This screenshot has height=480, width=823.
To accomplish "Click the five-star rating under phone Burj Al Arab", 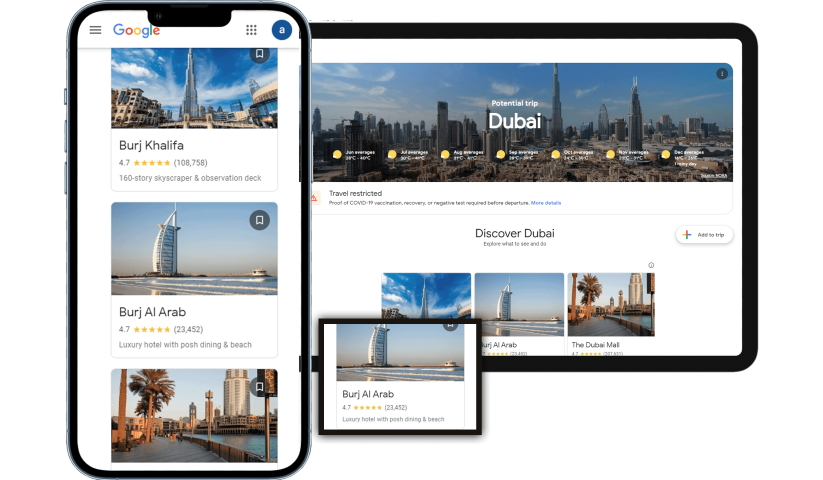I will pos(152,330).
